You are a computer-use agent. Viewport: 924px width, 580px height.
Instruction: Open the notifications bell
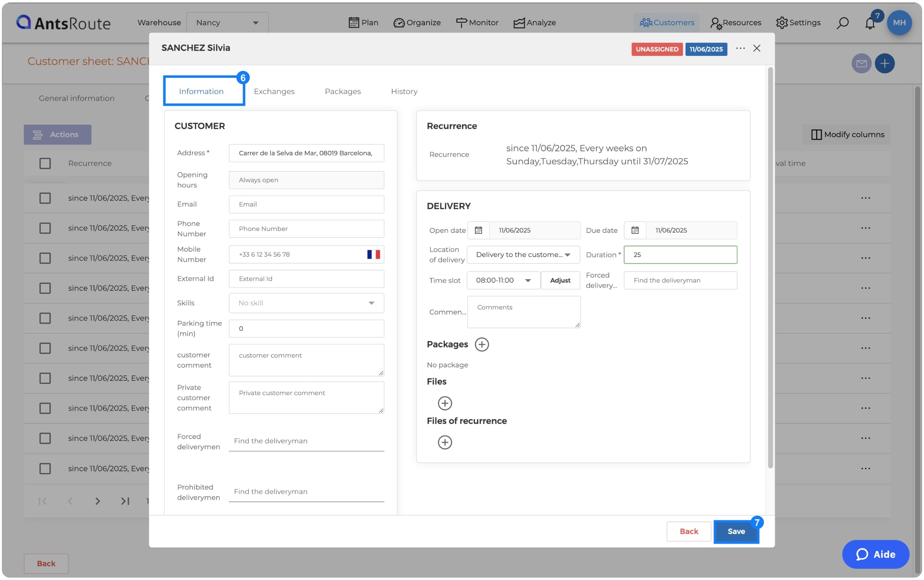870,23
